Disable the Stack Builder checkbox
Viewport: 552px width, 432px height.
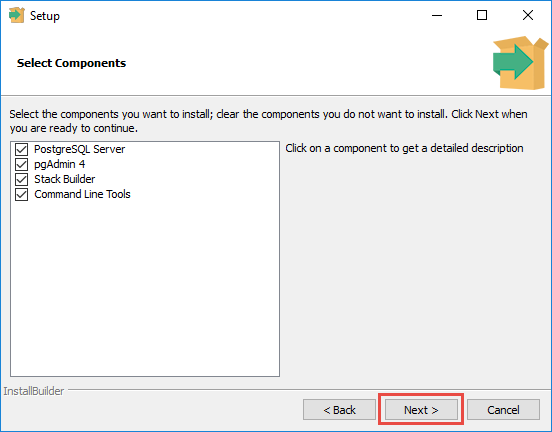(x=21, y=179)
